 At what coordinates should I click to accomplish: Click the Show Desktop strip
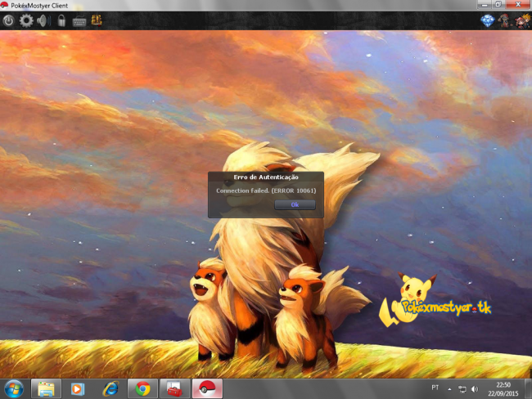[x=528, y=389]
